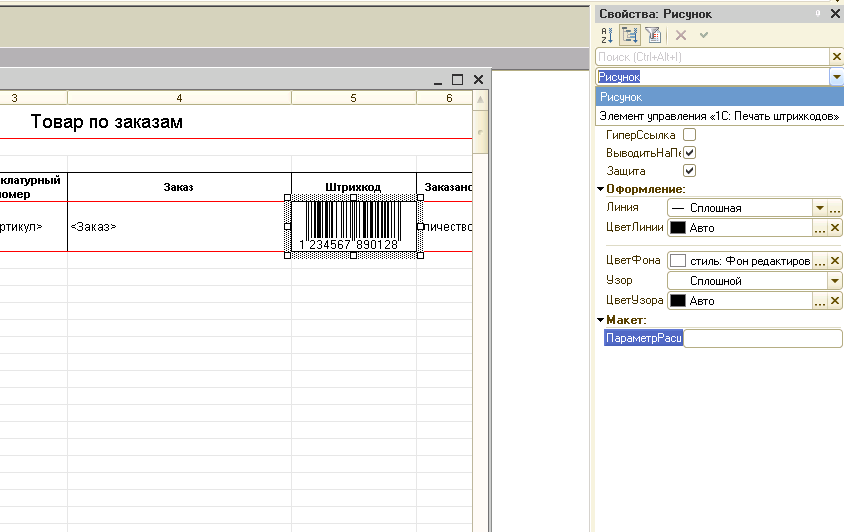This screenshot has height=532, width=844.
Task: Click the ЦветФона white color swatch
Action: 678,261
